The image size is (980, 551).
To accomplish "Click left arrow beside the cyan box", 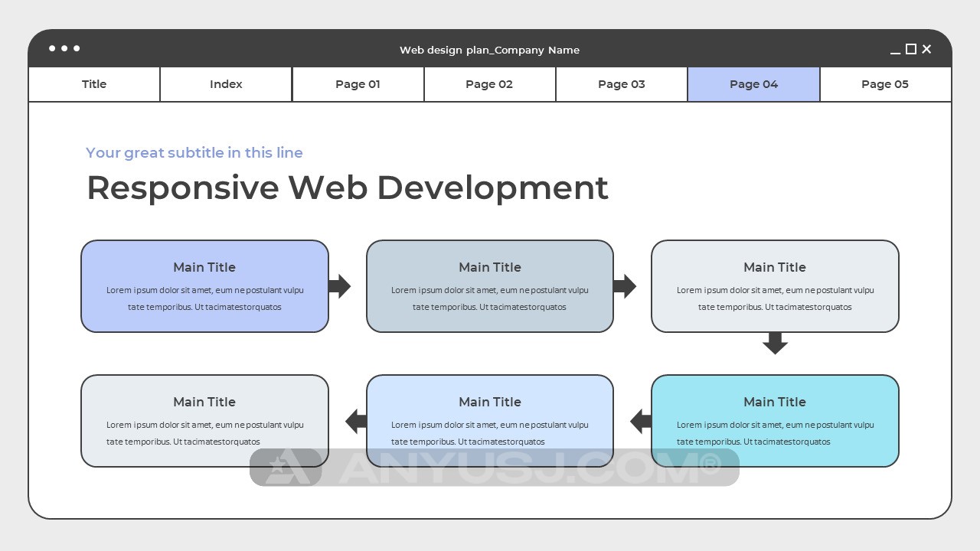I will pyautogui.click(x=641, y=421).
